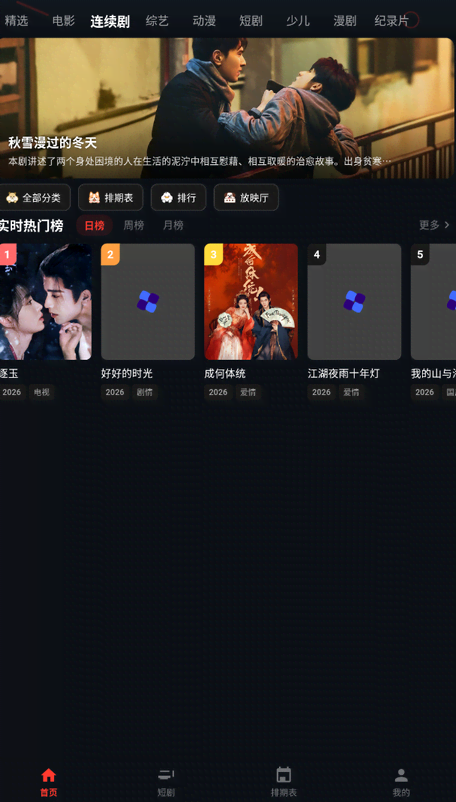Open the 排行 ranking chip
The width and height of the screenshot is (456, 802).
tap(178, 197)
